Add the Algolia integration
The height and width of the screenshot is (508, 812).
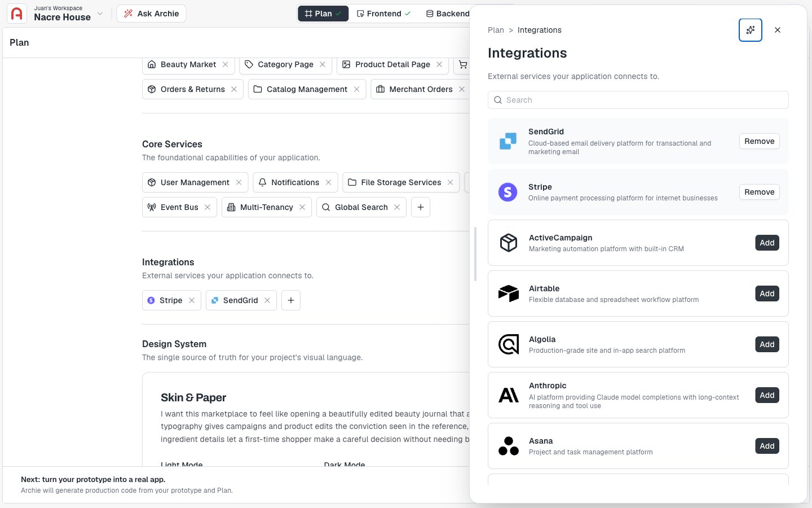767,344
